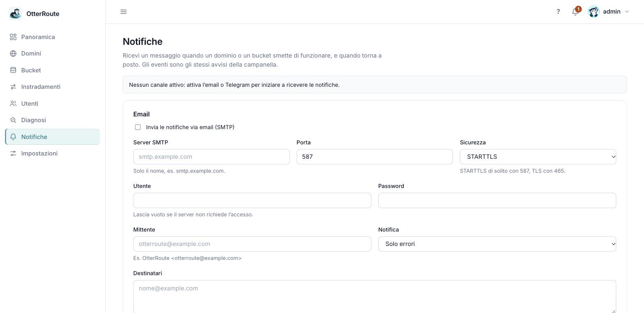The height and width of the screenshot is (313, 644).
Task: Click the Impostazioni sliders icon
Action: [x=13, y=153]
